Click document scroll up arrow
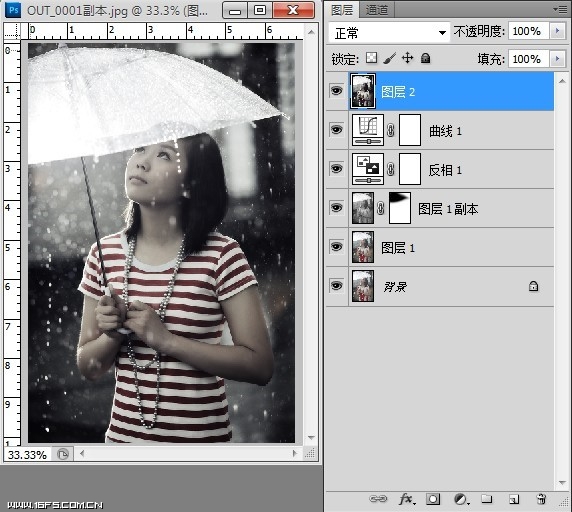 pyautogui.click(x=311, y=32)
